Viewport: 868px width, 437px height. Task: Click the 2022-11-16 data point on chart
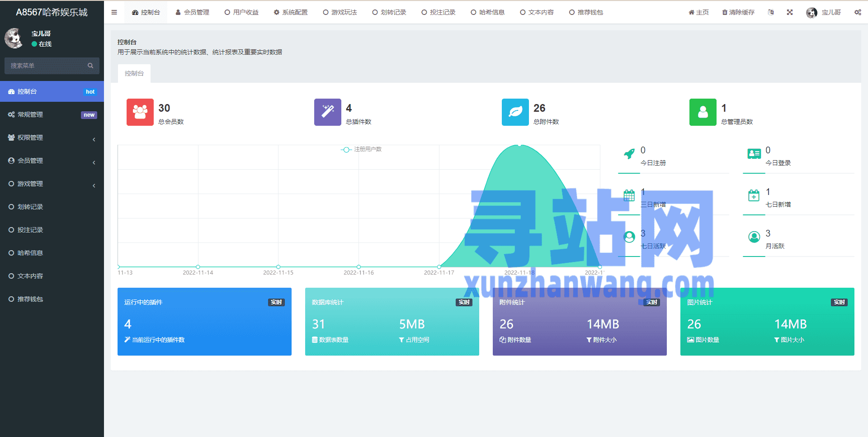[x=359, y=267]
